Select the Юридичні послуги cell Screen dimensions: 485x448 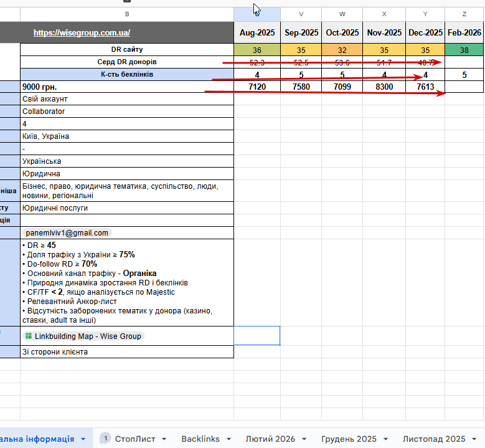127,207
